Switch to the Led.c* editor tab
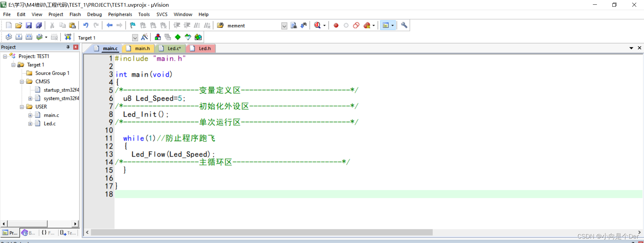This screenshot has width=644, height=243. pyautogui.click(x=170, y=48)
